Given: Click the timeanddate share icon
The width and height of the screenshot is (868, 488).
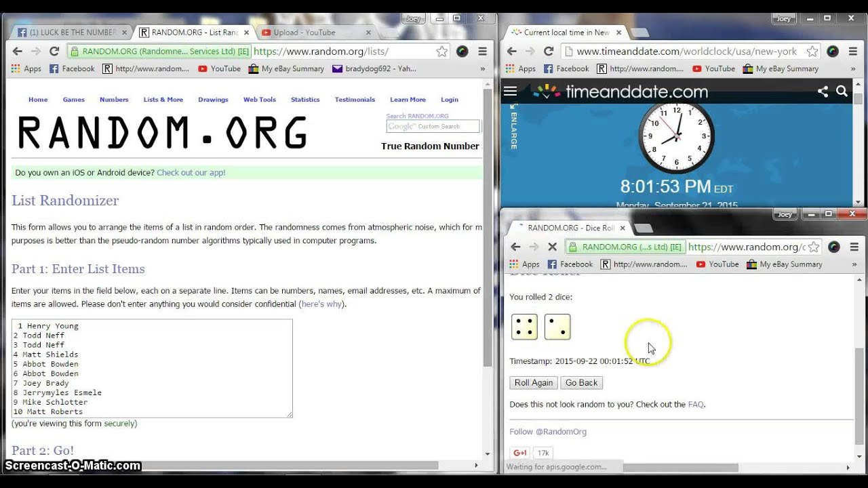Looking at the screenshot, I should (823, 91).
